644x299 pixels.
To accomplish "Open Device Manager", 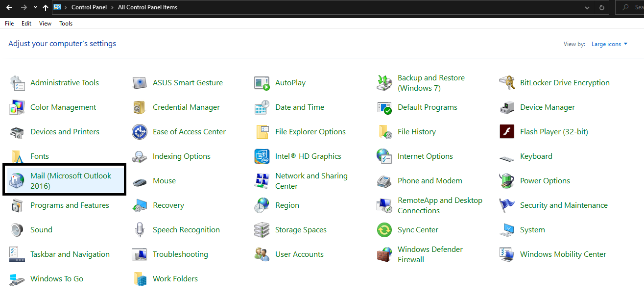I will (x=547, y=107).
